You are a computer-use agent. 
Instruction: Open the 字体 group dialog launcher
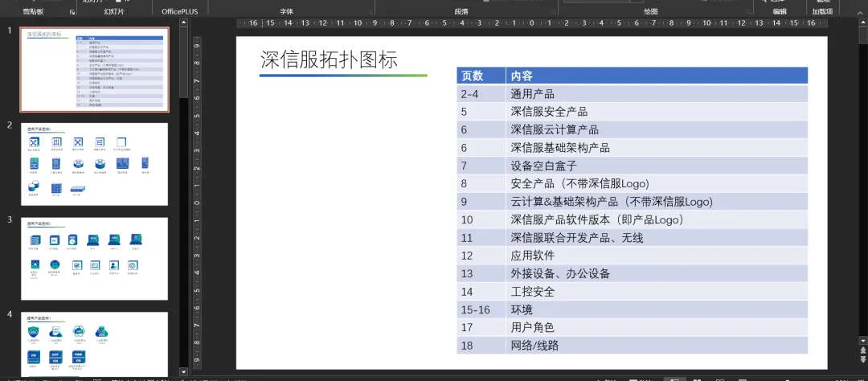click(x=370, y=11)
